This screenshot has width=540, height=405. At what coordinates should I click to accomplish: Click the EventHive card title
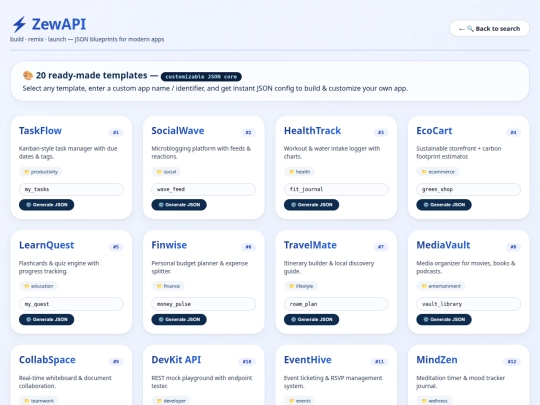point(308,360)
